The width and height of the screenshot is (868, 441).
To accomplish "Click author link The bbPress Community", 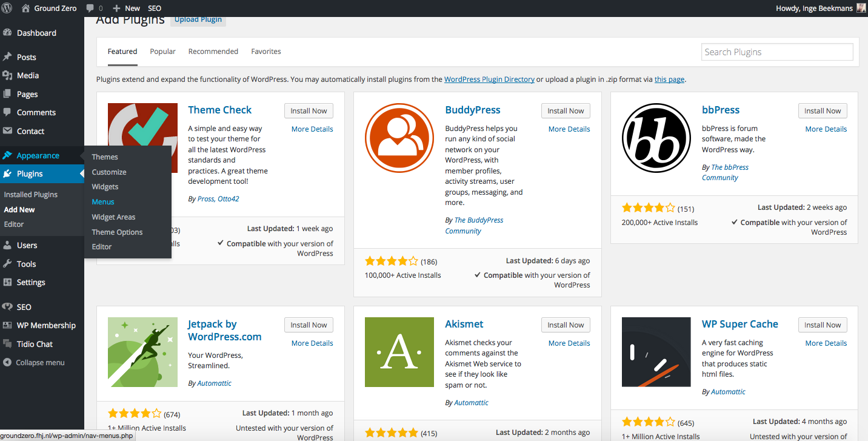I will click(725, 172).
